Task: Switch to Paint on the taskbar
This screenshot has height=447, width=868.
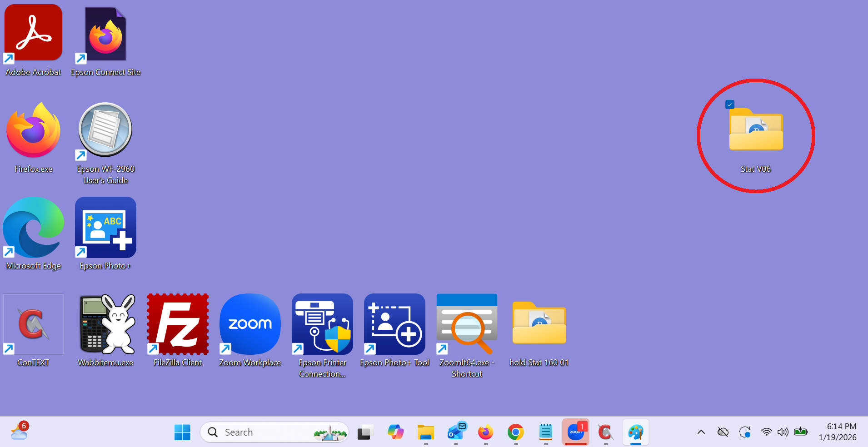Action: [635, 432]
